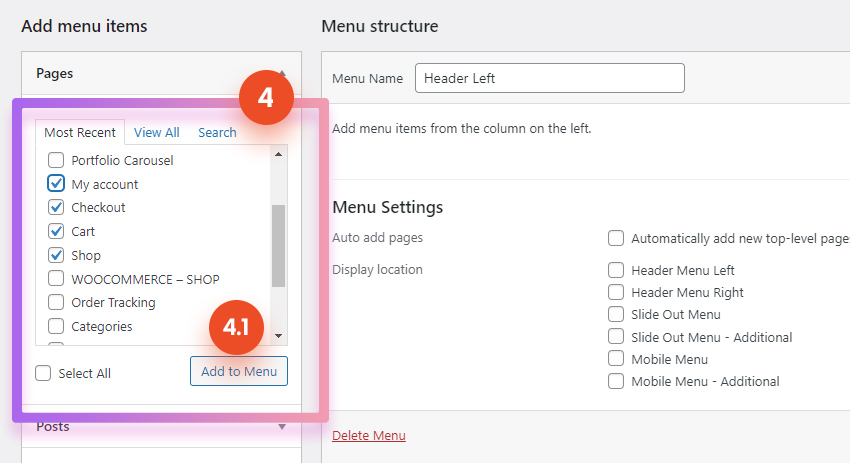
Task: Assign menu to Header Menu Left location
Action: coord(616,270)
